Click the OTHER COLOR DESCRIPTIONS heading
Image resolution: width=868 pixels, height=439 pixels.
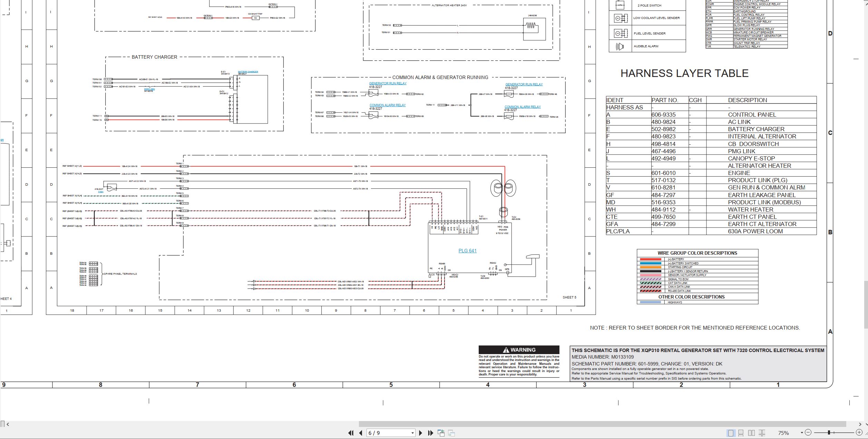[x=691, y=297]
